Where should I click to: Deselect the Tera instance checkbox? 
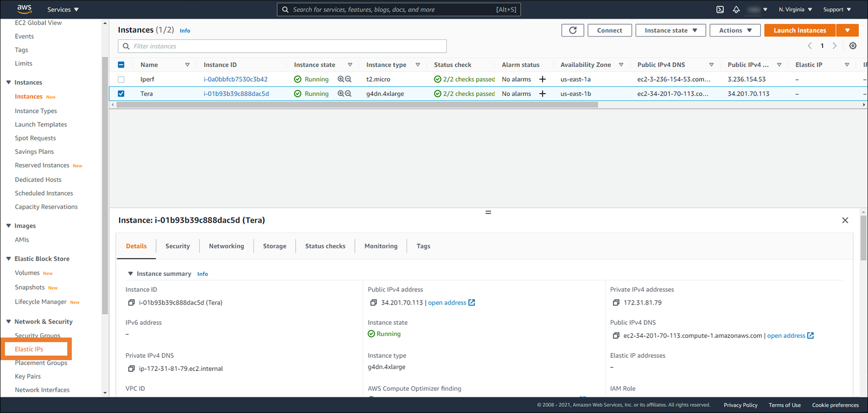[x=121, y=94]
